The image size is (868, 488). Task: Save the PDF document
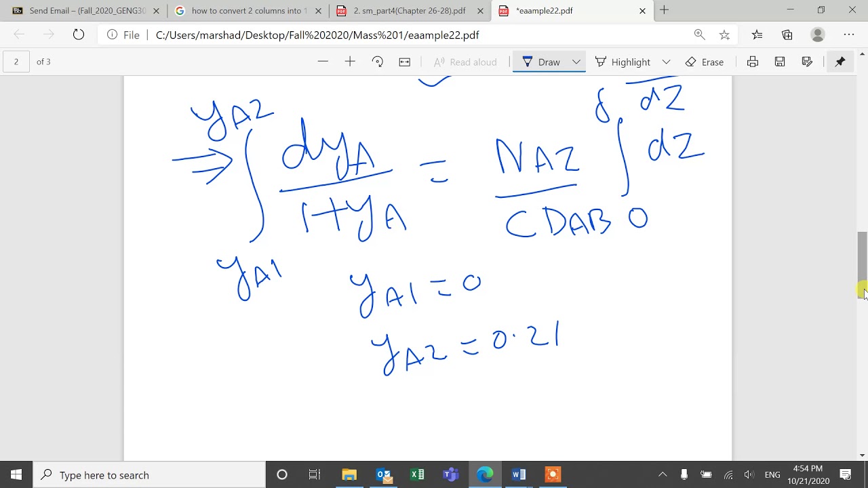[x=780, y=62]
